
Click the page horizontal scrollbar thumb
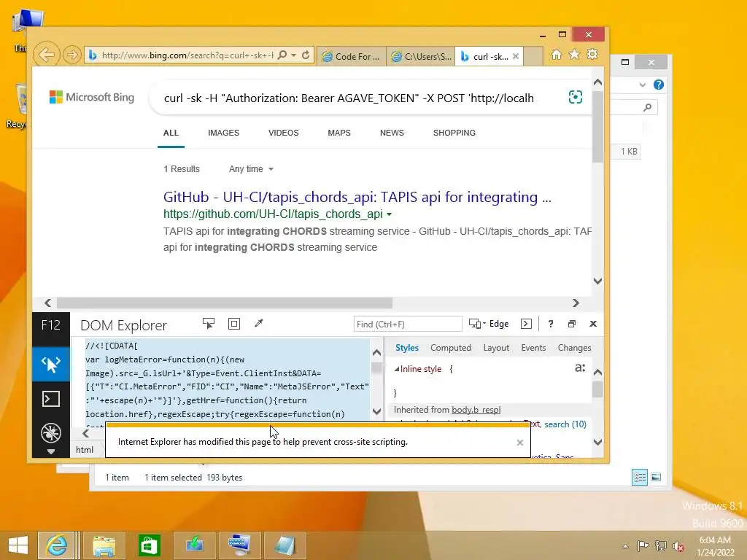[225, 303]
